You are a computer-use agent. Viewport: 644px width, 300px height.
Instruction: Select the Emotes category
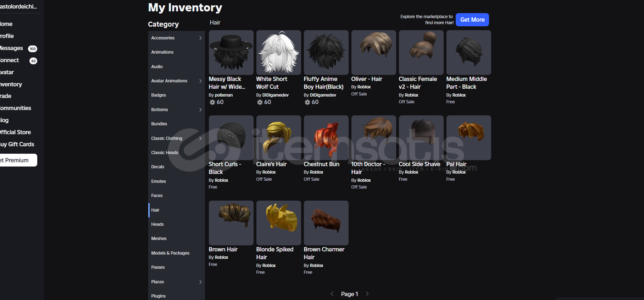pyautogui.click(x=177, y=181)
